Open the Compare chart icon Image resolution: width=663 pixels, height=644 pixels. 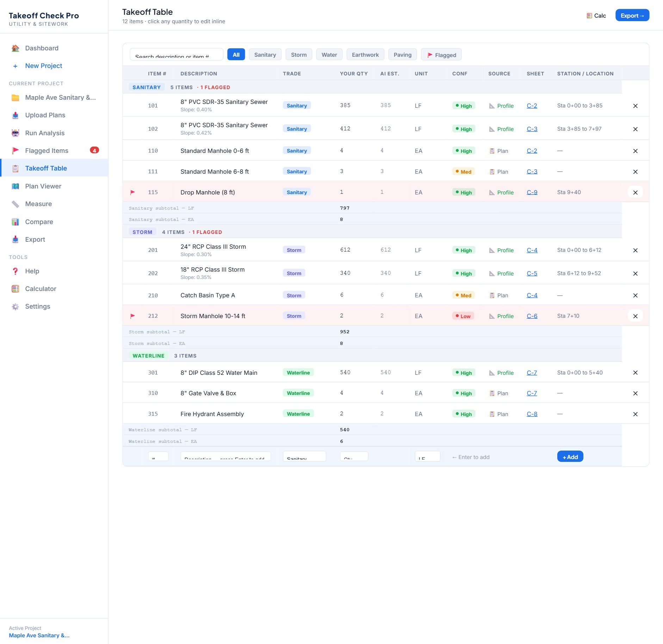(x=15, y=222)
